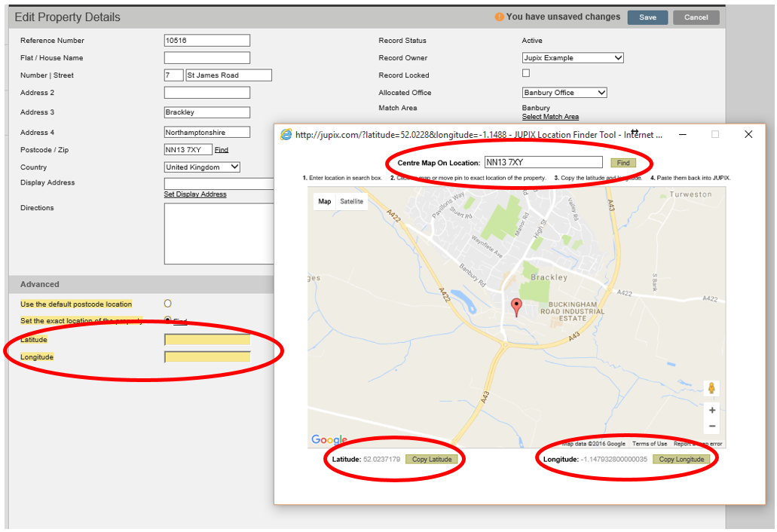
Task: Click the red location pin on the map
Action: pyautogui.click(x=516, y=307)
